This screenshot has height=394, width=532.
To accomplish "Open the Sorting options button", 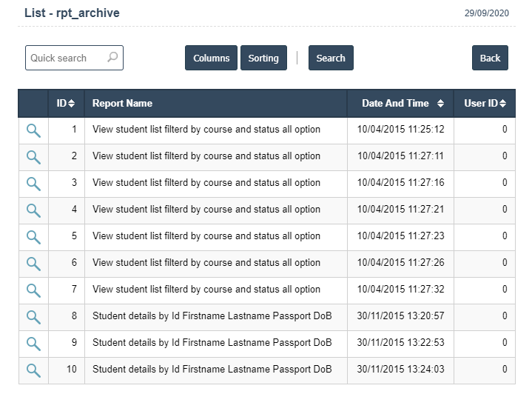I will [x=263, y=58].
